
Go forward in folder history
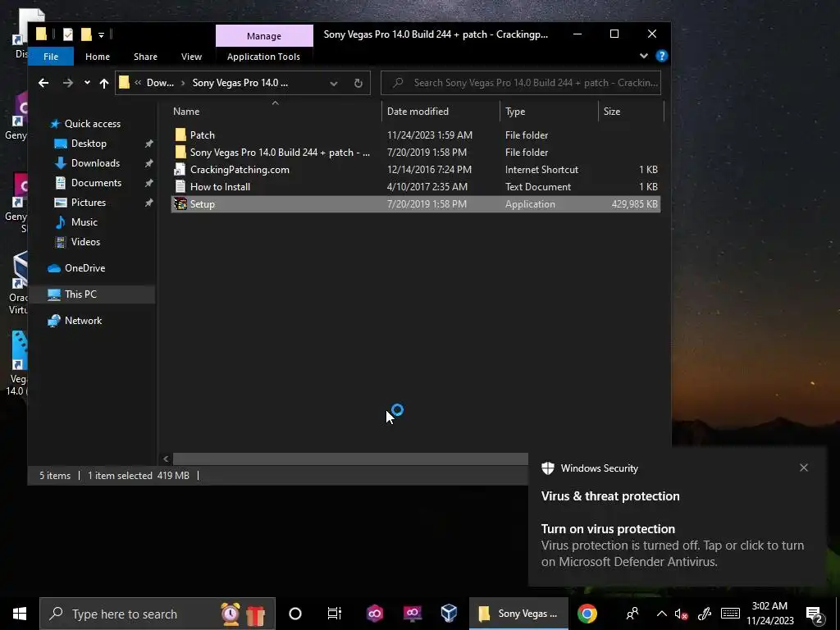click(67, 83)
